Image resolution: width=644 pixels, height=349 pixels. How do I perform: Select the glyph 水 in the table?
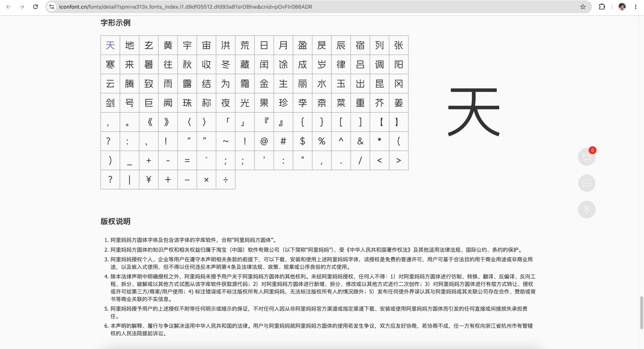click(x=322, y=84)
